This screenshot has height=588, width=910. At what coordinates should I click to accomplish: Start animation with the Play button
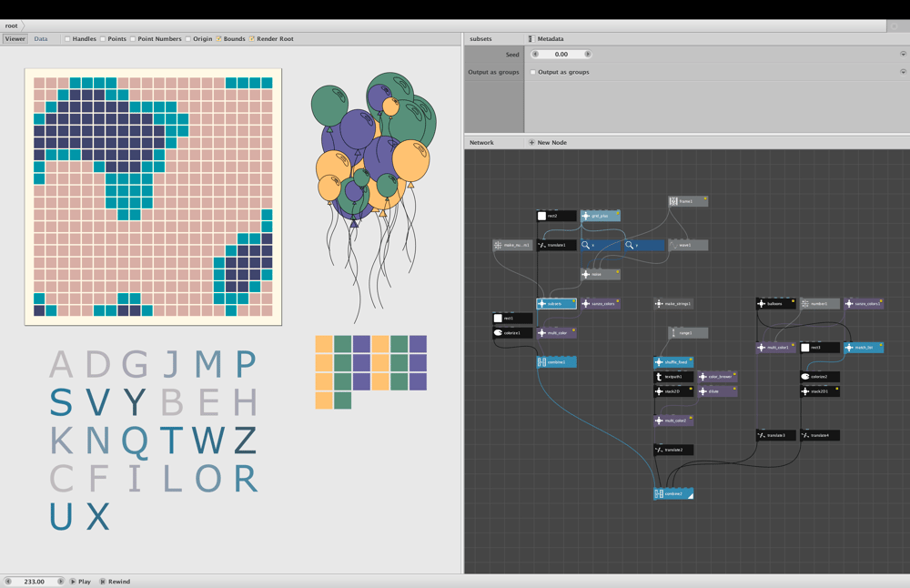coord(81,582)
